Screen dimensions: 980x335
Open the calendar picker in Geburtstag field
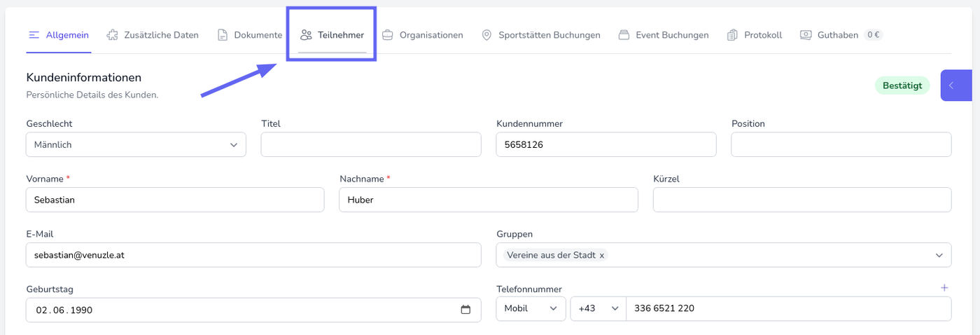tap(465, 310)
